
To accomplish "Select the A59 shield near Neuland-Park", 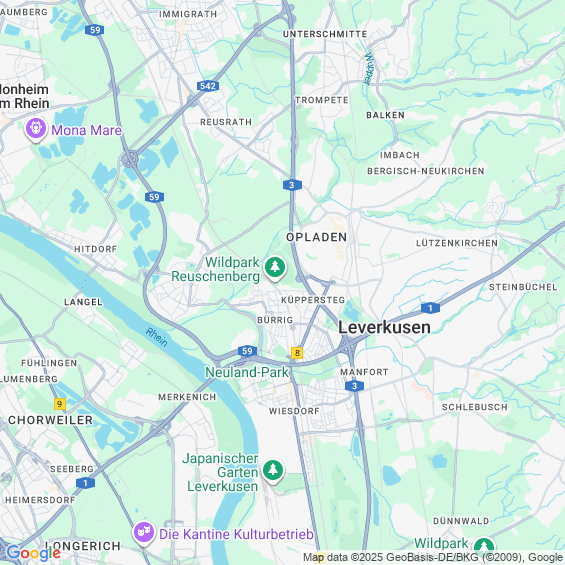I will click(x=247, y=351).
